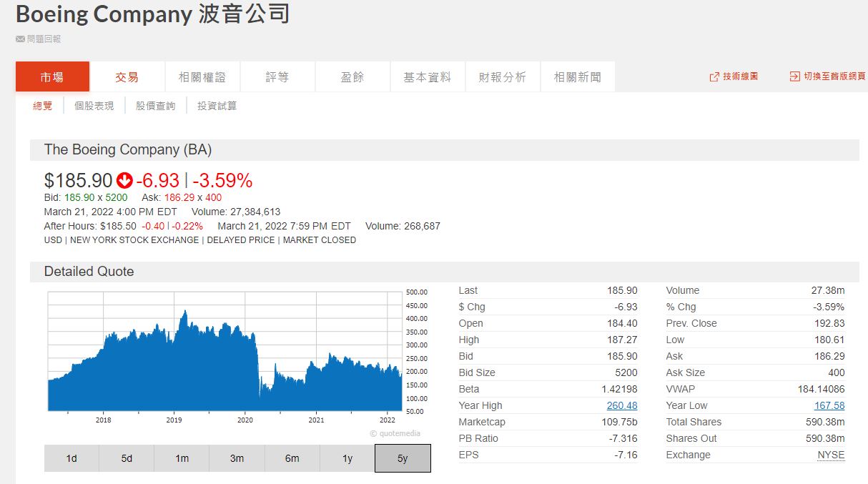868x484 pixels.
Task: Click the 技術線圖 external link icon
Action: (714, 76)
